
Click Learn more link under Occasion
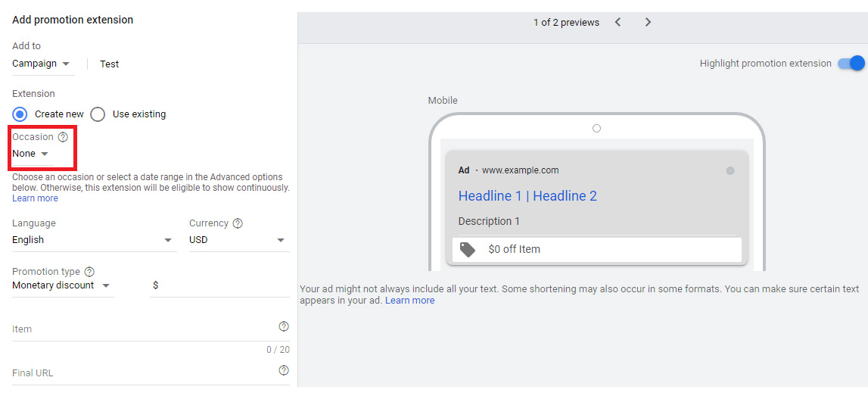pos(35,198)
